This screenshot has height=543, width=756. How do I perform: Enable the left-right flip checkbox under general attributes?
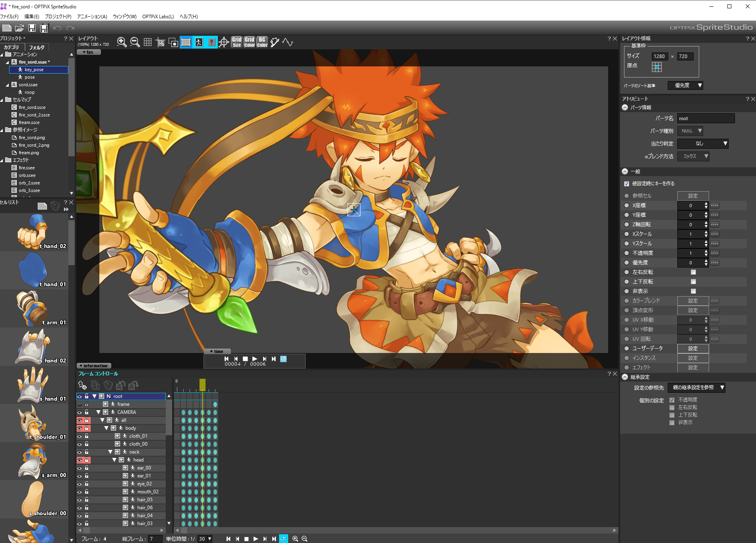coord(693,272)
